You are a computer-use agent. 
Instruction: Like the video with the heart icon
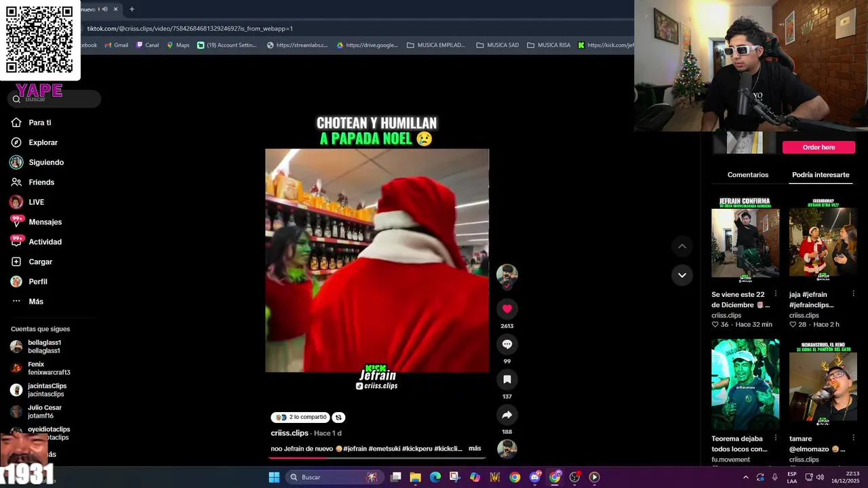pos(507,309)
